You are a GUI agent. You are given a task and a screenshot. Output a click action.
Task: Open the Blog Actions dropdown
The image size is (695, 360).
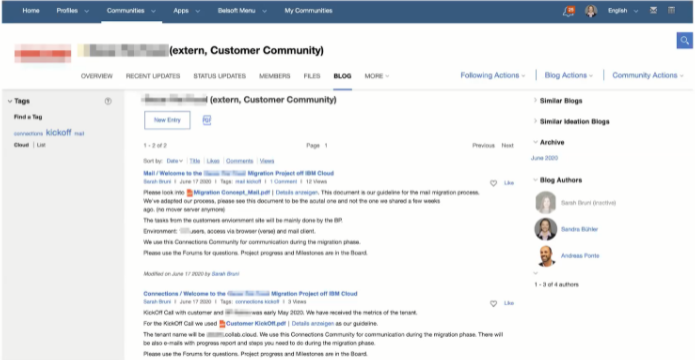[569, 75]
